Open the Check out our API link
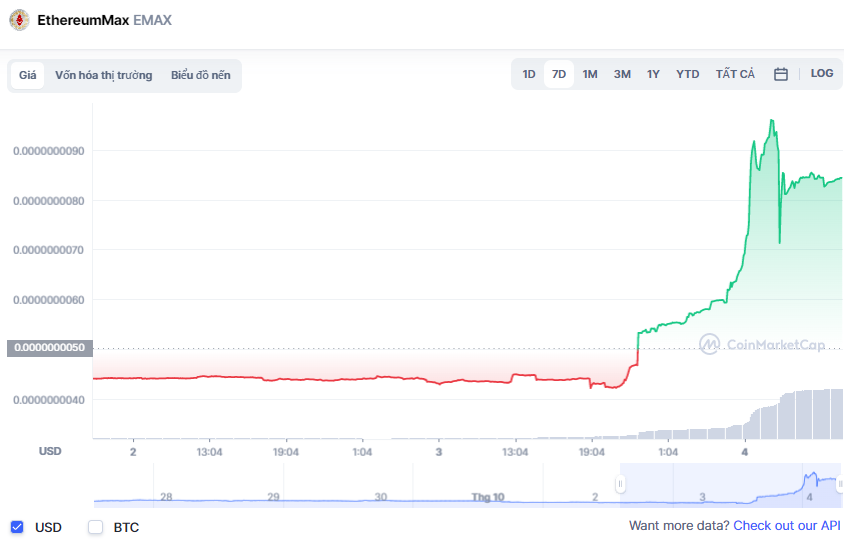The height and width of the screenshot is (546, 844). 786,526
